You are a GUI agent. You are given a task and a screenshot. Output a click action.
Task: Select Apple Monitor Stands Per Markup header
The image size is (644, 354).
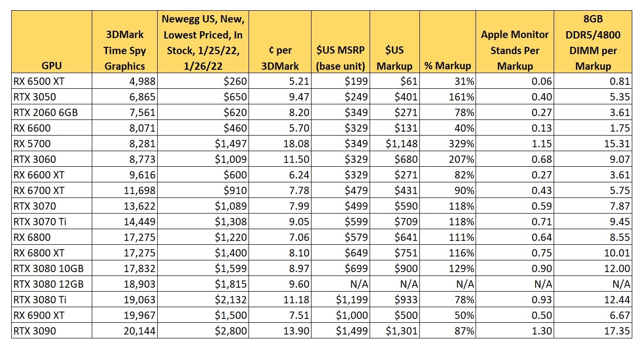[515, 42]
